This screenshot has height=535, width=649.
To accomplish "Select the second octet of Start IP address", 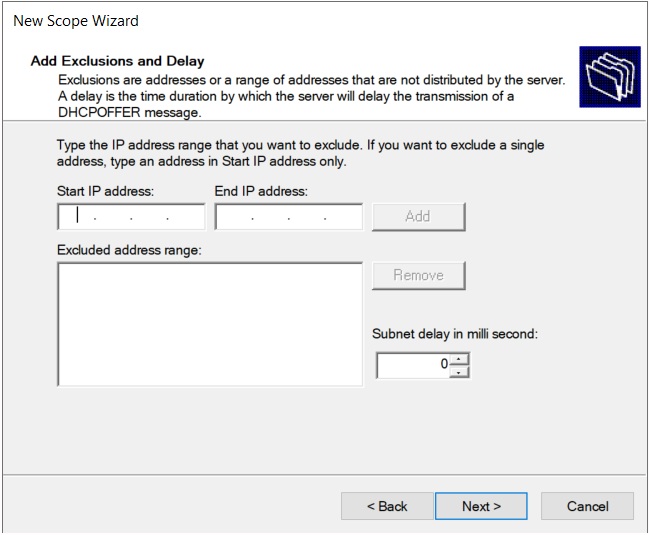I will click(112, 217).
